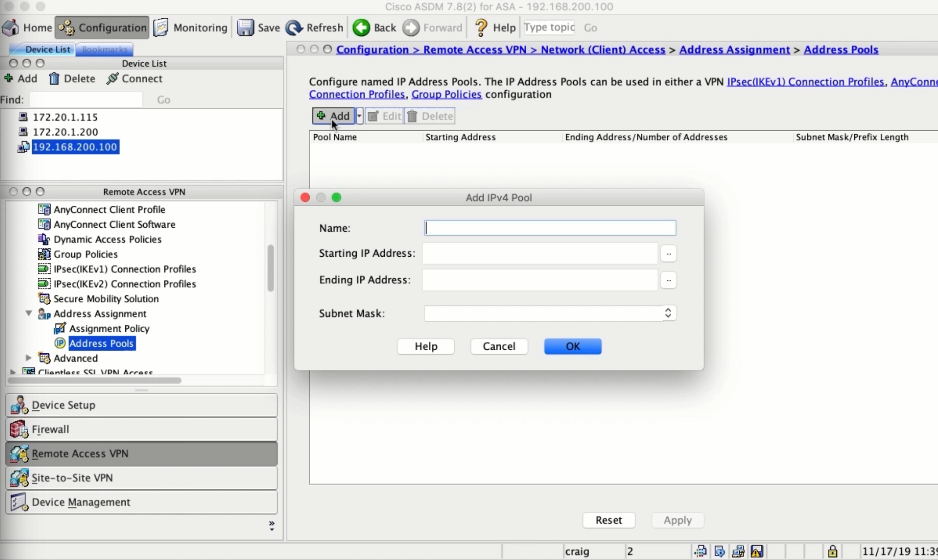
Task: Click the Ending Address/Number of Addresses header
Action: [x=677, y=137]
